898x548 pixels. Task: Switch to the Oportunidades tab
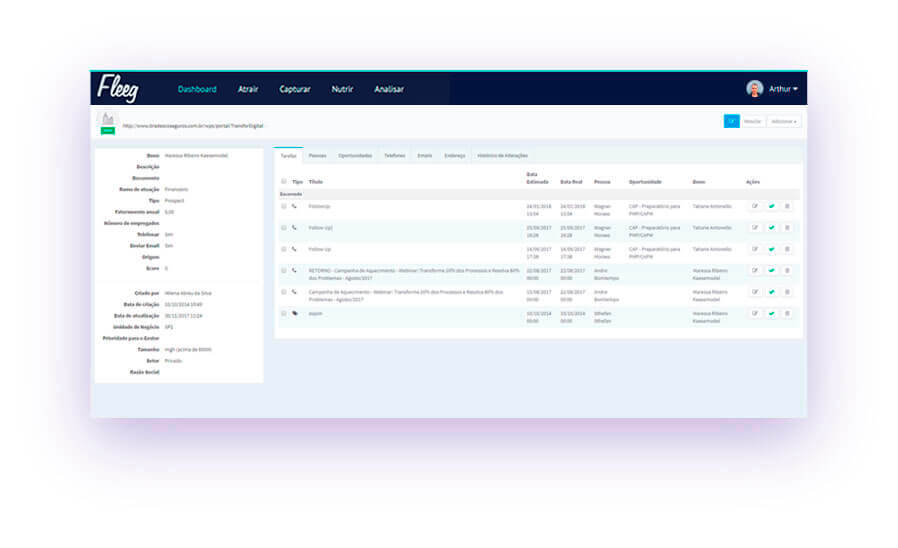[355, 156]
